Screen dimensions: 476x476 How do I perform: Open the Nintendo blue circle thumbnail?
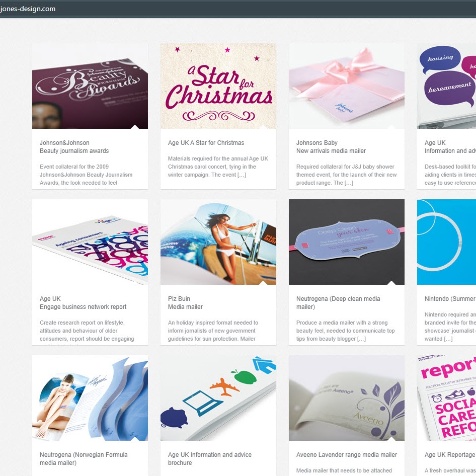(446, 242)
